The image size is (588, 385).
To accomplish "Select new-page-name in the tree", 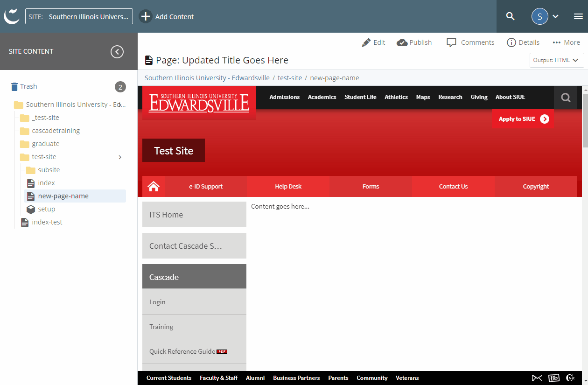I will 75,196.
